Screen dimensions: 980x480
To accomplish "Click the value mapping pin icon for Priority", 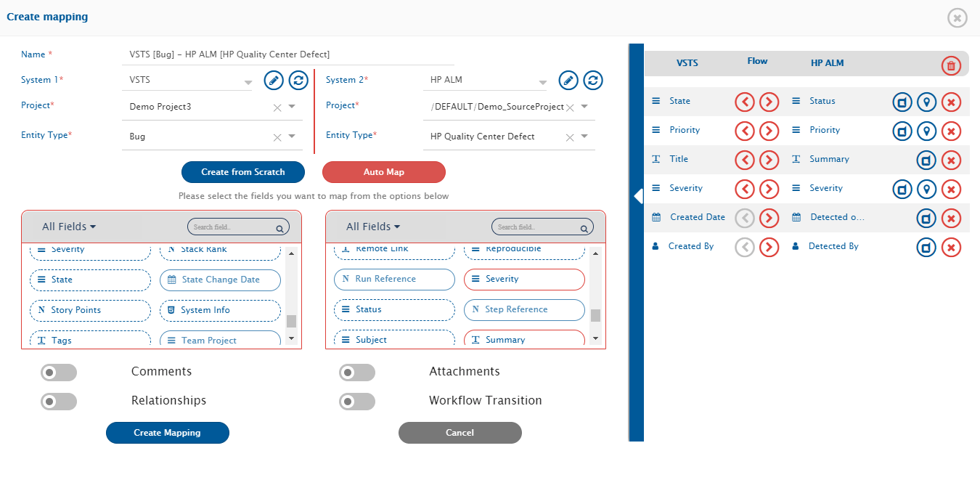I will click(926, 131).
